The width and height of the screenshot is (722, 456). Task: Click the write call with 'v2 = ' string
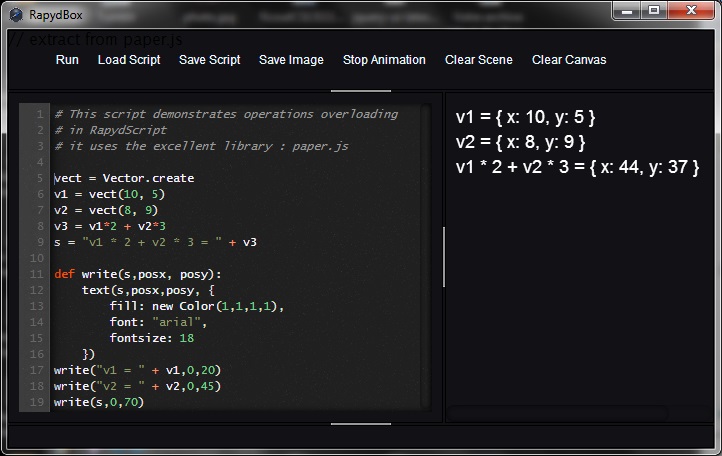[137, 386]
